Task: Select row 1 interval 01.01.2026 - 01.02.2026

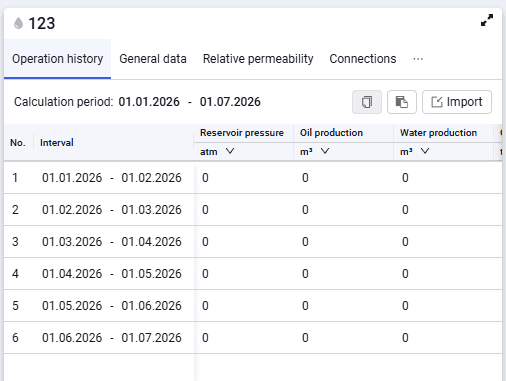Action: tap(112, 178)
